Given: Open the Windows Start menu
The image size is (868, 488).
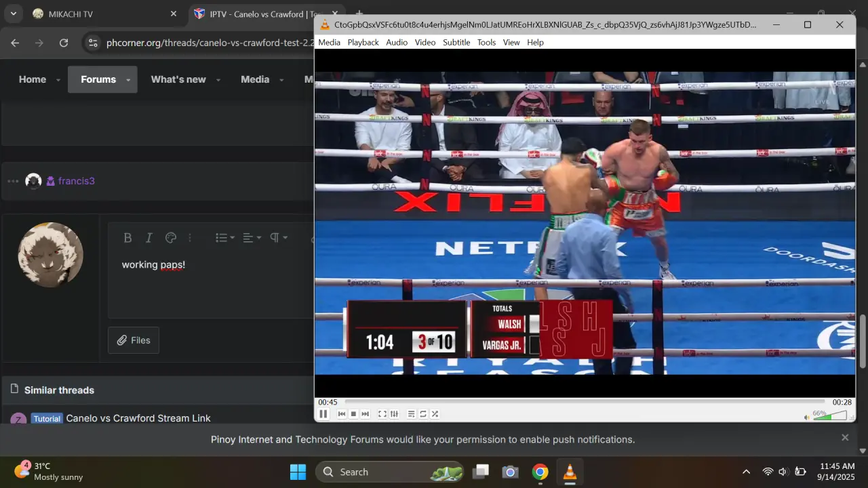Looking at the screenshot, I should tap(298, 472).
